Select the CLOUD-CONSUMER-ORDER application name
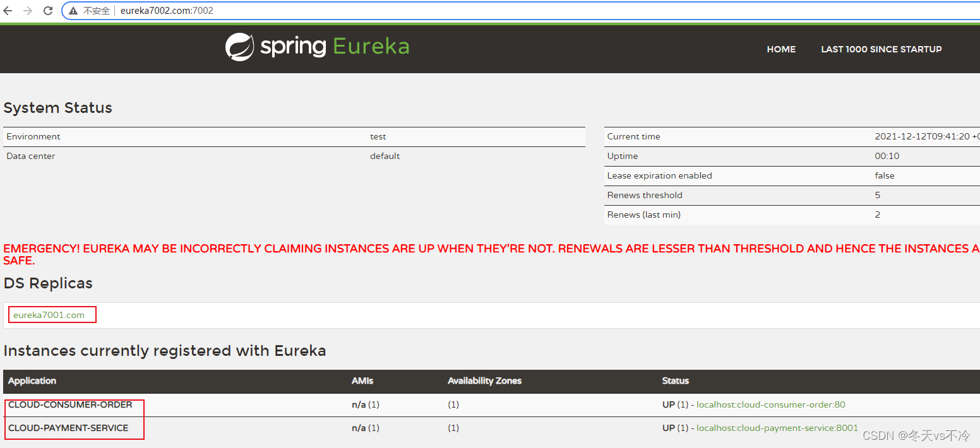This screenshot has height=448, width=980. 70,404
